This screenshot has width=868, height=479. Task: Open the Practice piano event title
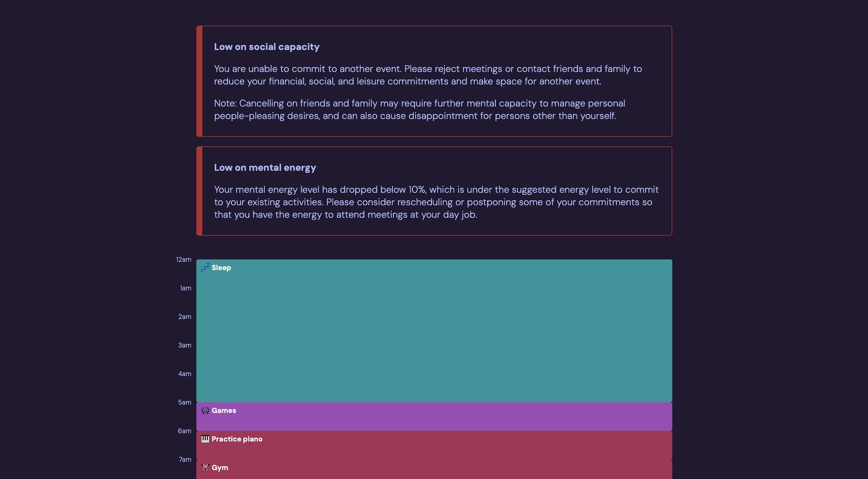(x=237, y=439)
